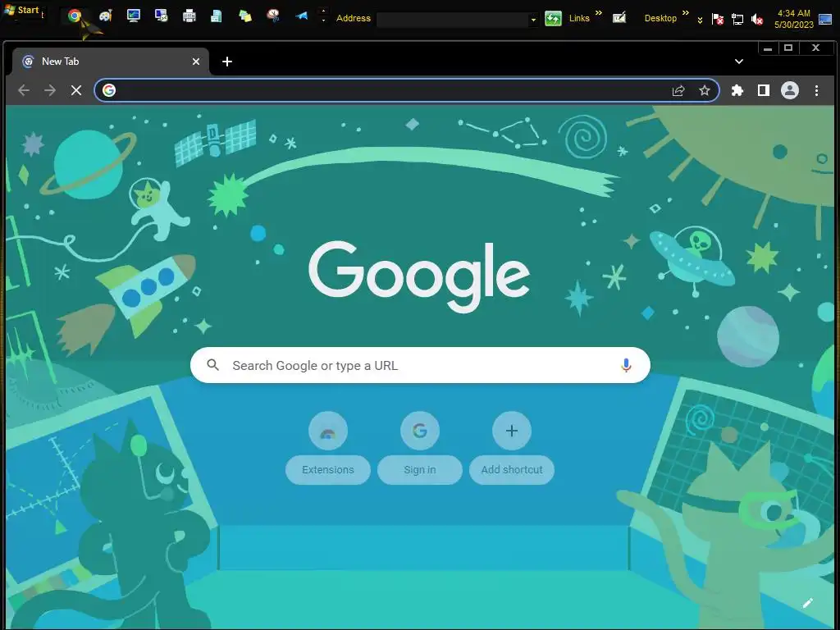The image size is (840, 630).
Task: Click the Show Desktop monitor icon
Action: 825,20
